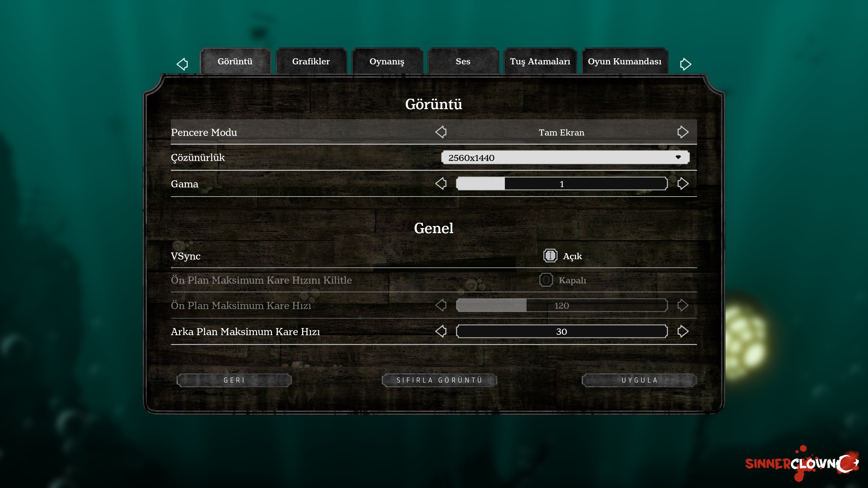Click left arrow for Pencere Modu
The image size is (868, 488).
click(x=441, y=132)
